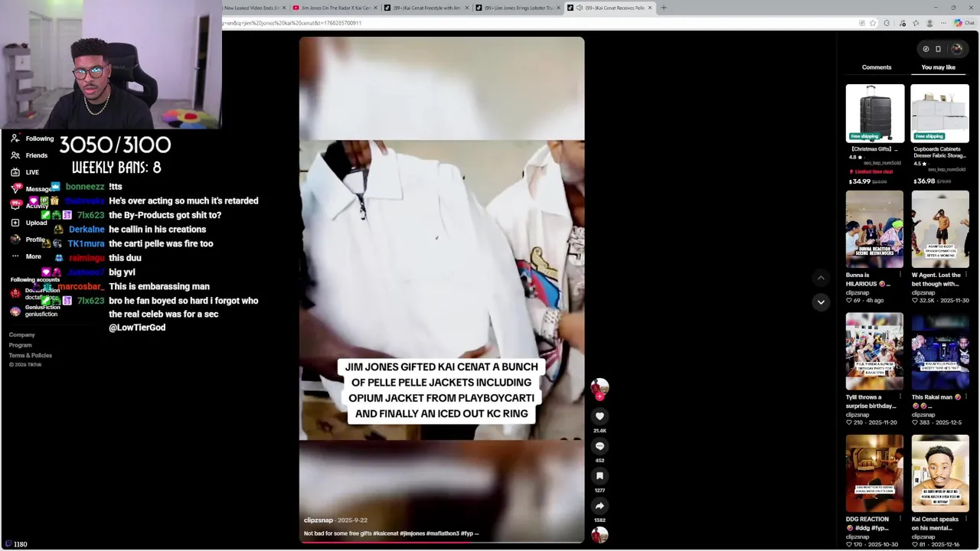Click the video progress bar at bottom
The image size is (980, 551).
point(442,542)
